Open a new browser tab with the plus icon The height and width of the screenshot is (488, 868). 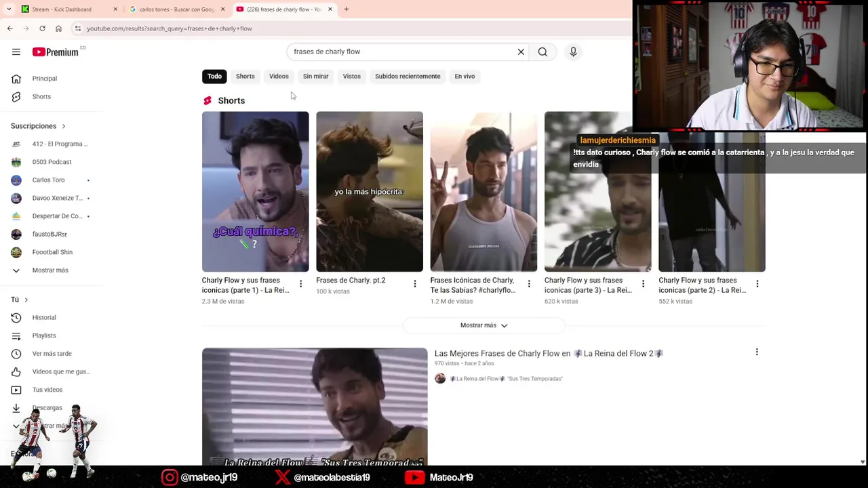(346, 9)
